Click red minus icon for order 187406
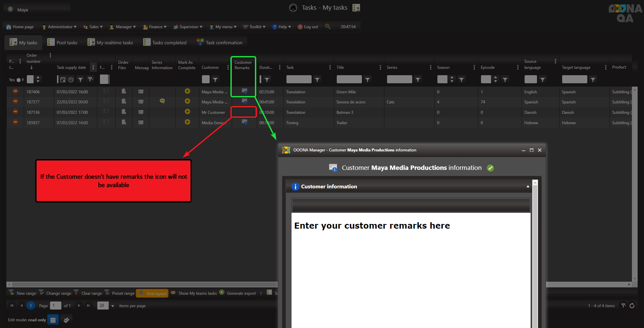This screenshot has width=644, height=328. point(15,91)
